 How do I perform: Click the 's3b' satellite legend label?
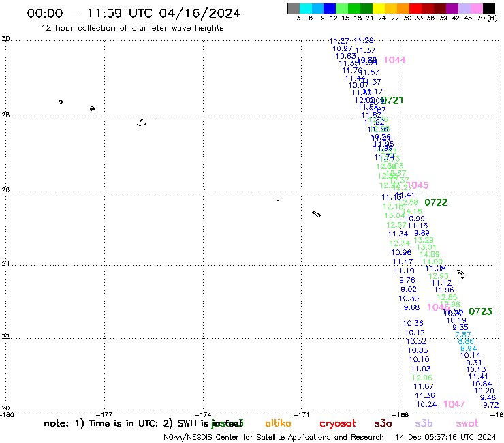[424, 423]
